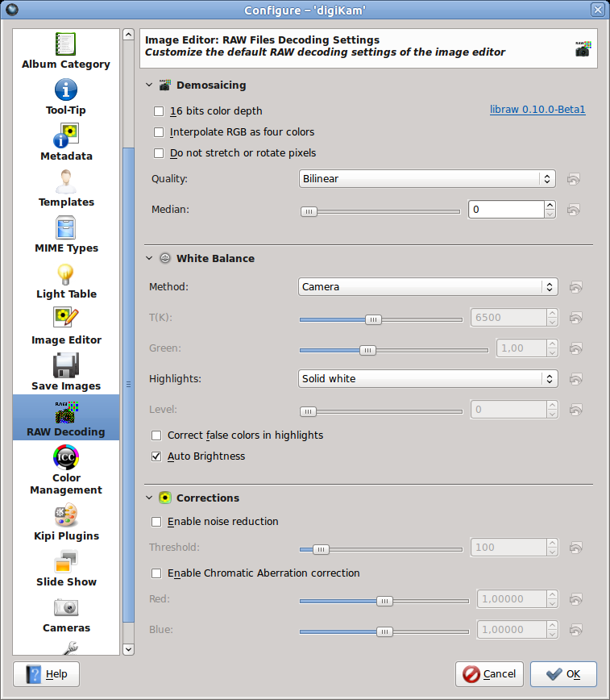
Task: Open the libraw 0.10.0-Beta1 link
Action: (537, 110)
